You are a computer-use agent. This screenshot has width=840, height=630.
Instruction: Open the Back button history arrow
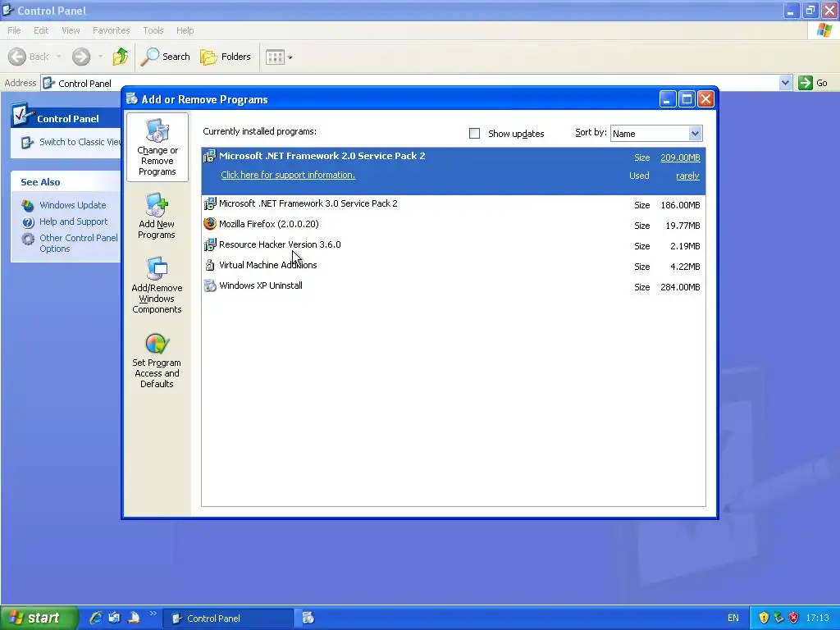[x=58, y=57]
